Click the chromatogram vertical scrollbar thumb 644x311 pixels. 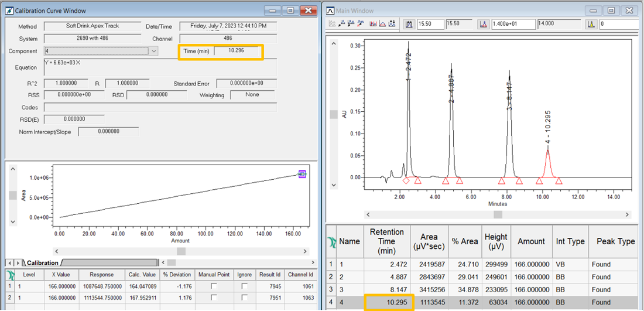point(334,114)
